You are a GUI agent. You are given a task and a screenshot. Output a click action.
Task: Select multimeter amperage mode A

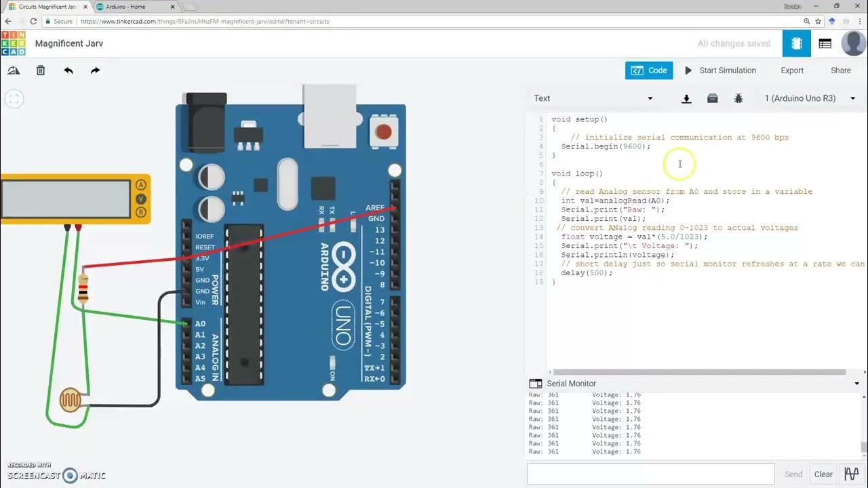(141, 185)
